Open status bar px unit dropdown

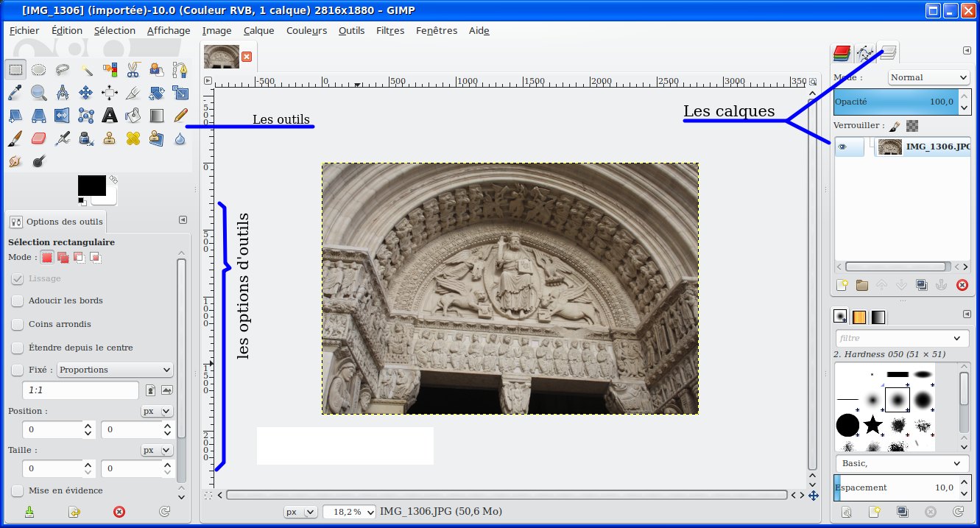coord(300,511)
